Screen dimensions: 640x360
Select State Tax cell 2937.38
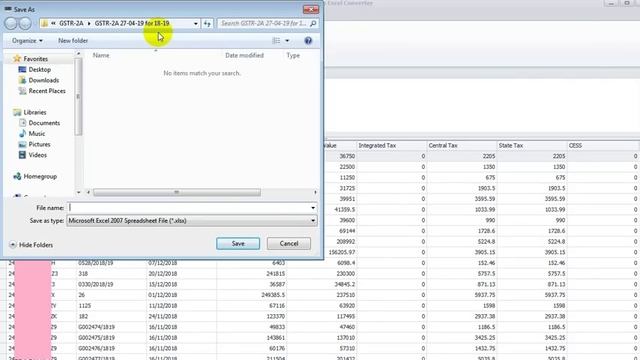point(531,316)
